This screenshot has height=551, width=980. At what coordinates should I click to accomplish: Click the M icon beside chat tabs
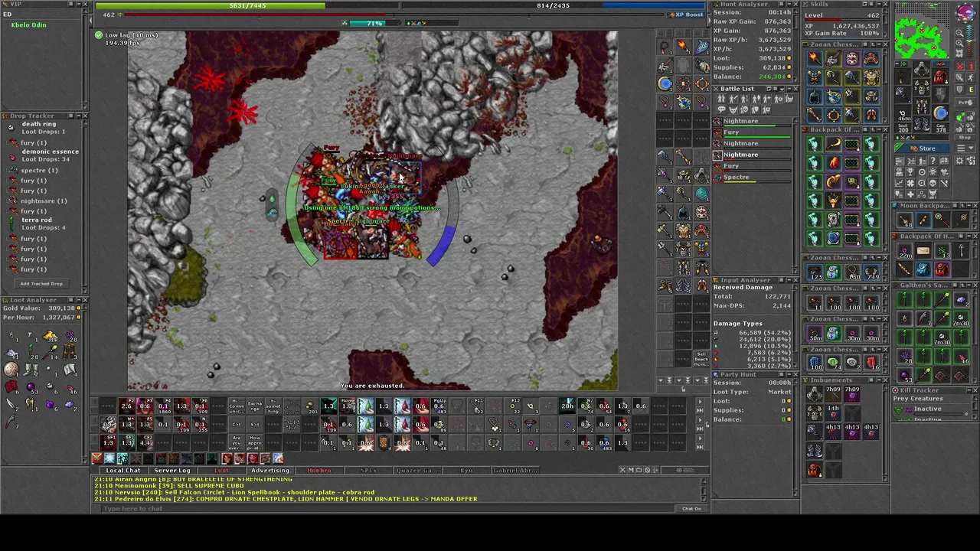631,470
